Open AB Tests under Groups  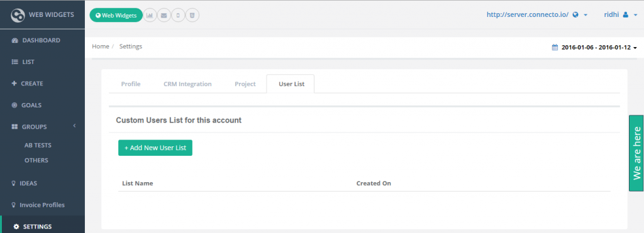(38, 145)
